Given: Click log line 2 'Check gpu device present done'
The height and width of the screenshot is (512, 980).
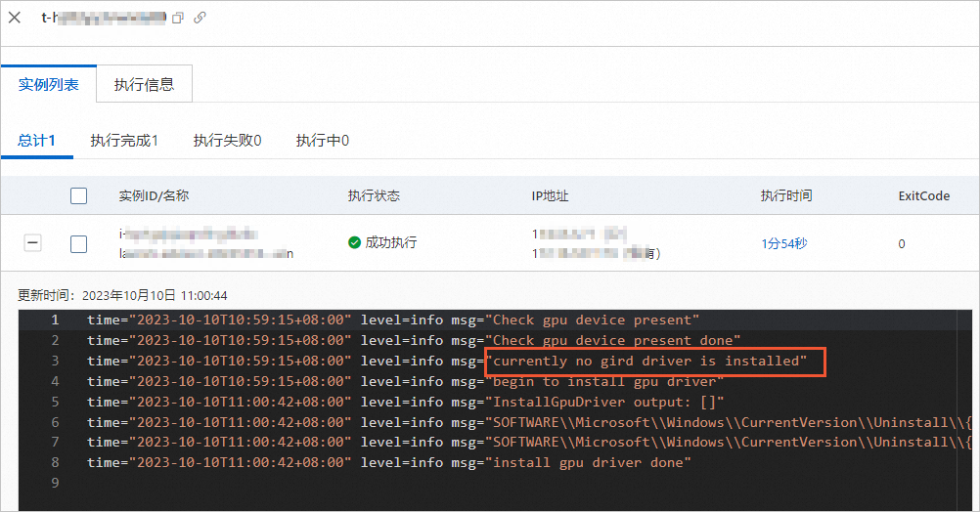Looking at the screenshot, I should 414,340.
